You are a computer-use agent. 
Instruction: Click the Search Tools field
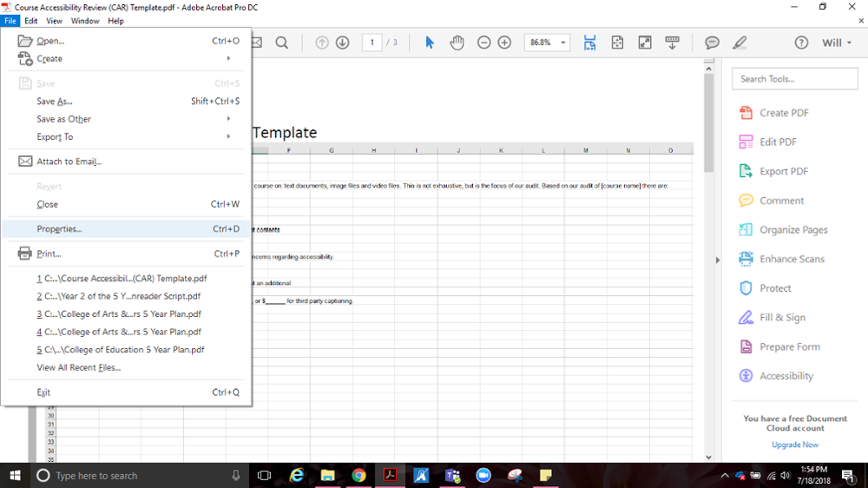tap(795, 79)
